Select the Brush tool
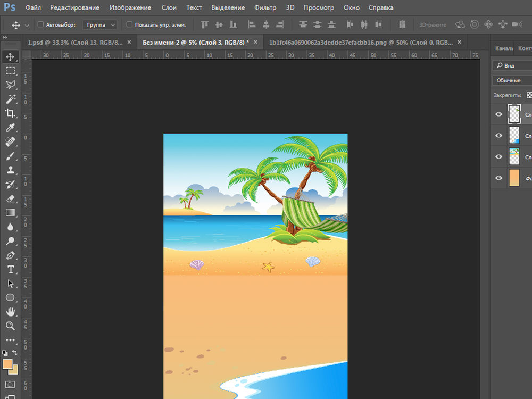Screen dimensions: 532x399 tap(10, 156)
